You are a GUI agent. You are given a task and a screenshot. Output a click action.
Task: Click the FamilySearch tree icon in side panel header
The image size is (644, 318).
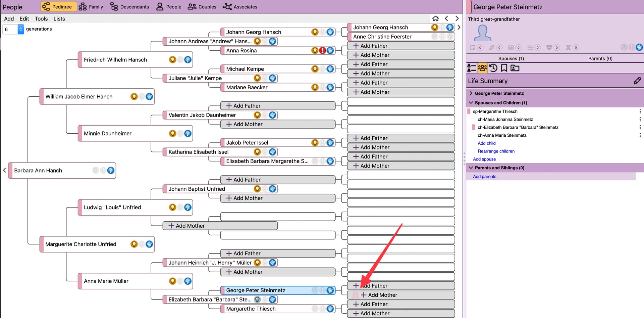pyautogui.click(x=639, y=47)
